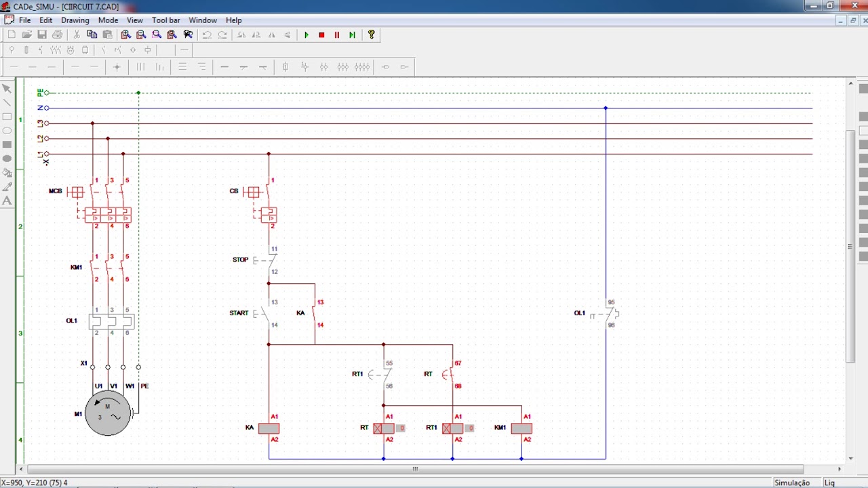
Task: Select the five-pole breaker icon
Action: pyautogui.click(x=362, y=67)
